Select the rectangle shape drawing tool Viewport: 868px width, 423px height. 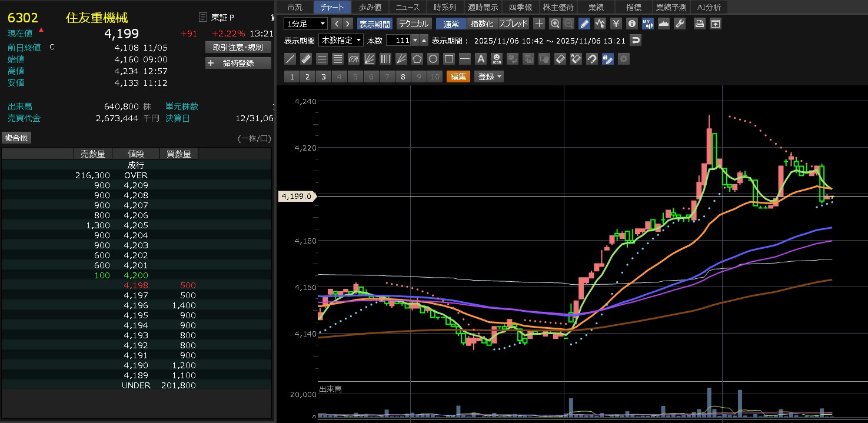(449, 59)
